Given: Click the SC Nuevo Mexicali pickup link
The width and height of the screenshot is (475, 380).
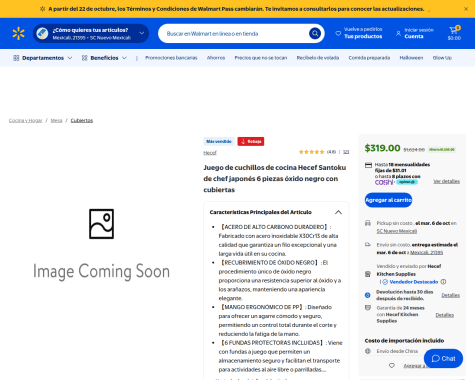Looking at the screenshot, I should tap(397, 231).
